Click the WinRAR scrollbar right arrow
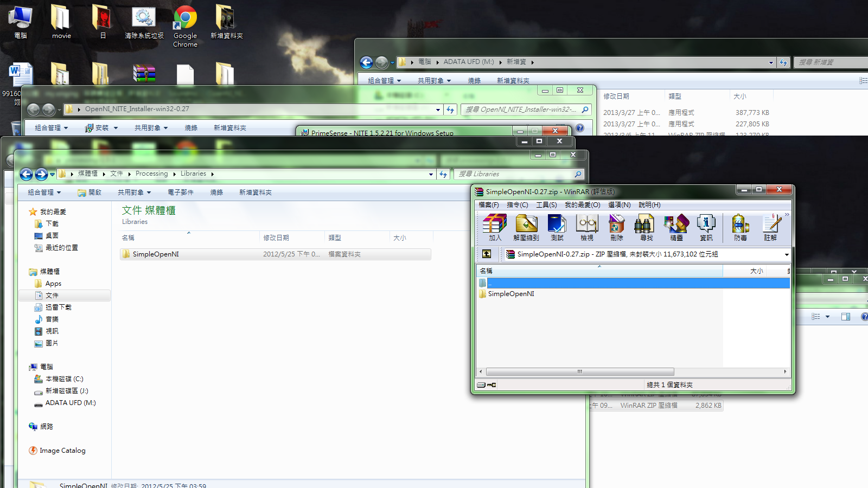 click(x=785, y=372)
